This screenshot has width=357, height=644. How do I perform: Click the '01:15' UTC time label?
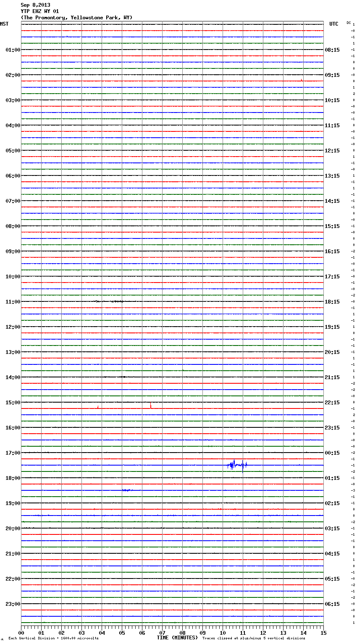point(332,478)
